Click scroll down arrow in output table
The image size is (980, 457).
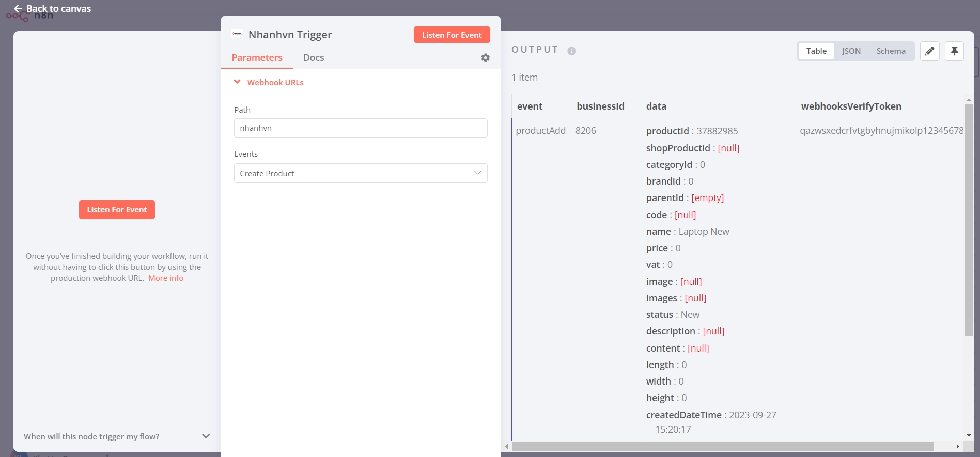pyautogui.click(x=969, y=435)
